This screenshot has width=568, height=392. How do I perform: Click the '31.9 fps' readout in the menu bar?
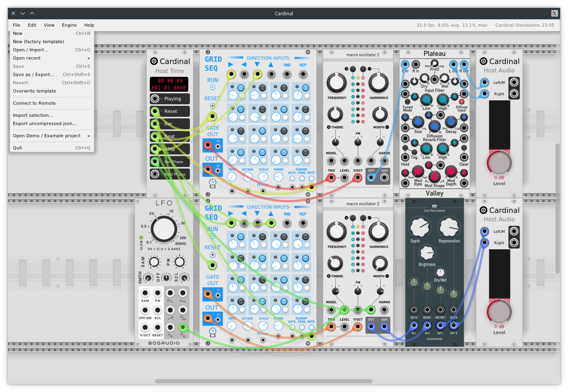(x=426, y=25)
